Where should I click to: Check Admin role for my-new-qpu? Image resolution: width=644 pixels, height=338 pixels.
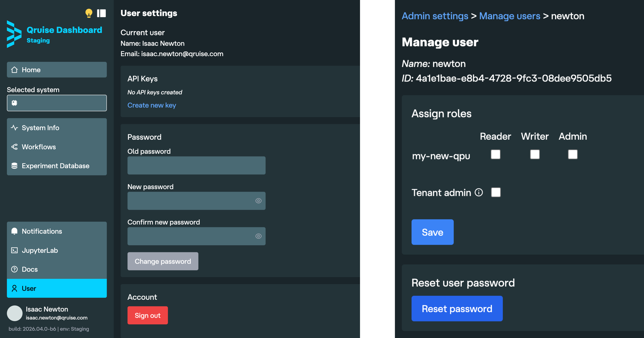[573, 154]
